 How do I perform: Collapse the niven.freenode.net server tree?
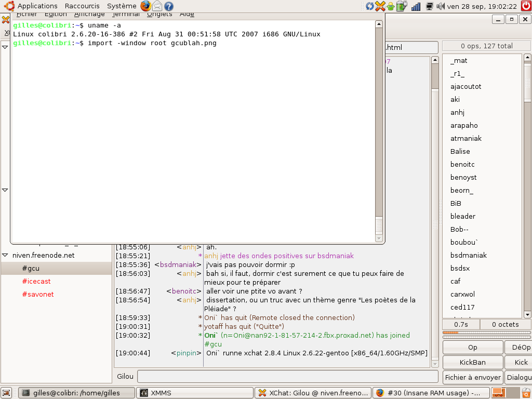point(5,255)
